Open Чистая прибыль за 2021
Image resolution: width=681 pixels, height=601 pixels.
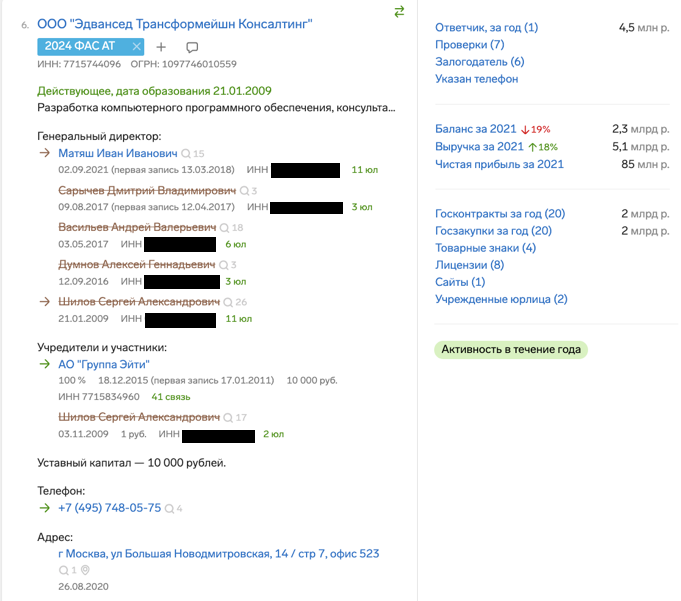499,164
